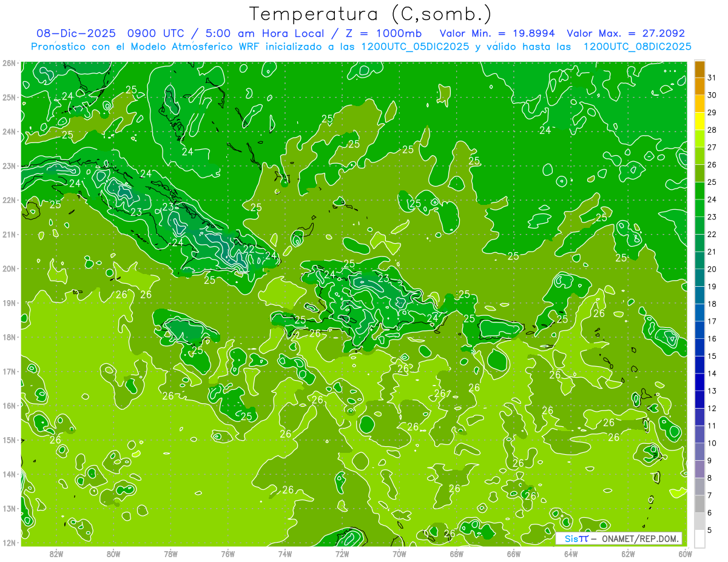The height and width of the screenshot is (562, 728).
Task: Click the 24N latitude axis label
Action: click(9, 132)
